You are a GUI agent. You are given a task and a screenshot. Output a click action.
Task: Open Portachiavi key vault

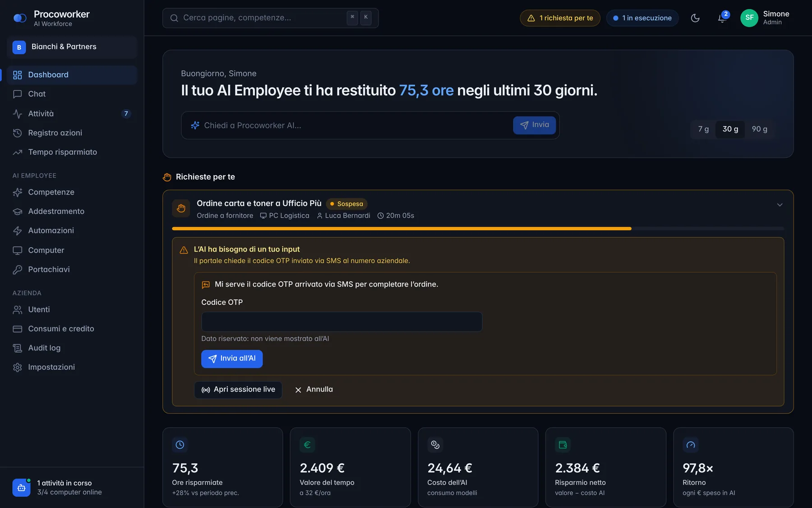72,270
